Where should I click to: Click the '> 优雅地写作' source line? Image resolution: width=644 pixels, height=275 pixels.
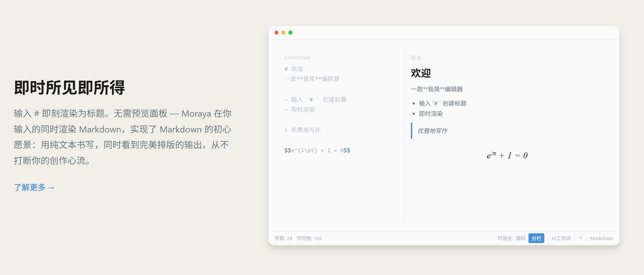(302, 130)
